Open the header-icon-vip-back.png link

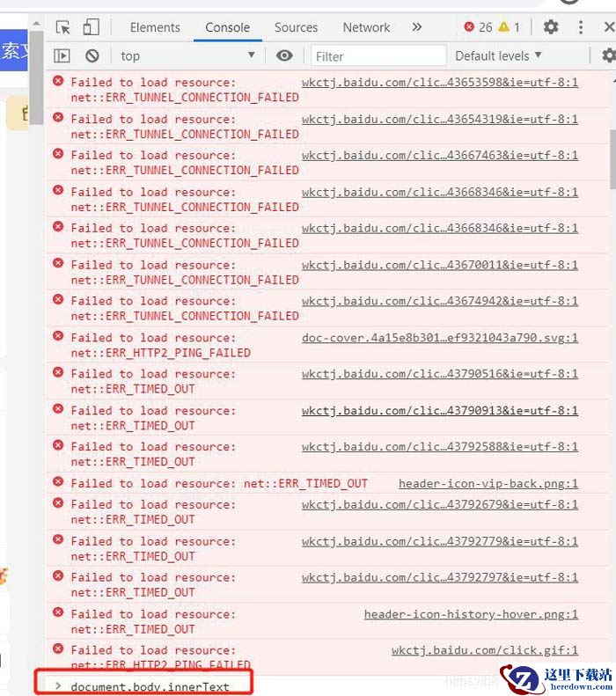click(488, 483)
